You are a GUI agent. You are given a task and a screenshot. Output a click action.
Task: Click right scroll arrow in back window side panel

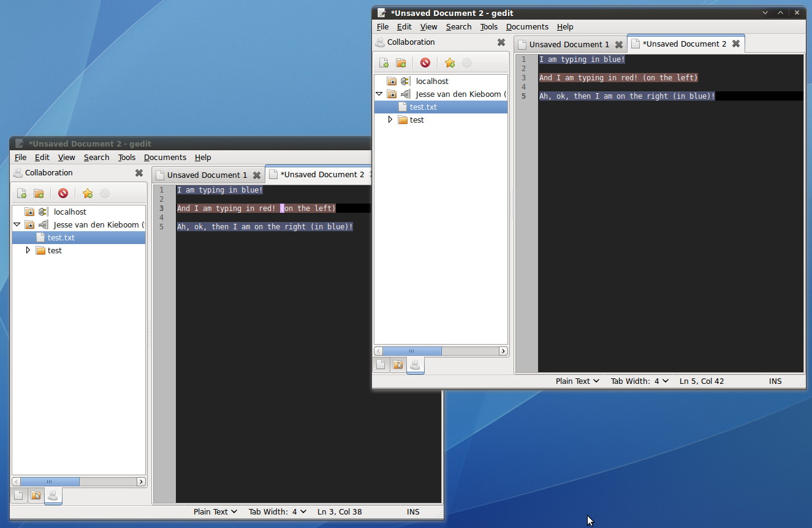(141, 482)
